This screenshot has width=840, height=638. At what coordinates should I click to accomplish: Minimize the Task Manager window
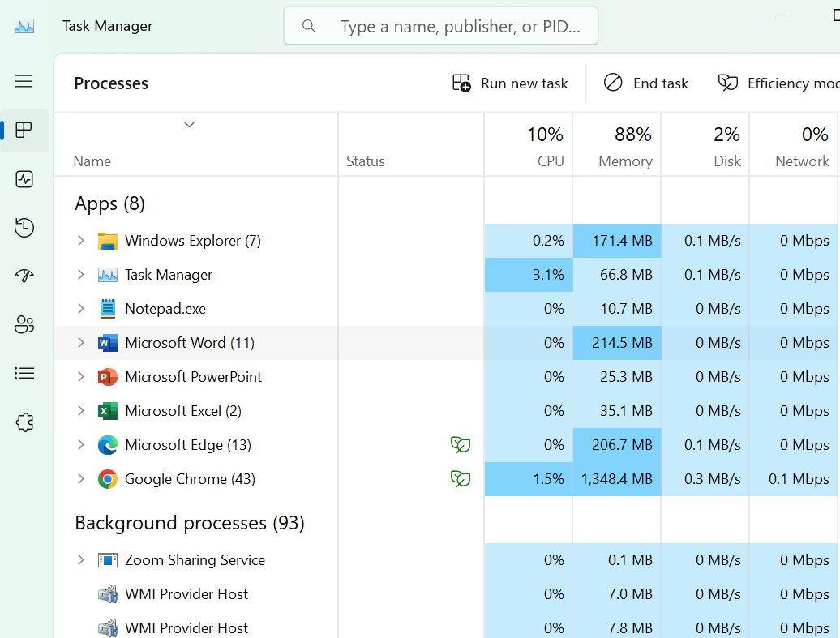click(x=784, y=15)
